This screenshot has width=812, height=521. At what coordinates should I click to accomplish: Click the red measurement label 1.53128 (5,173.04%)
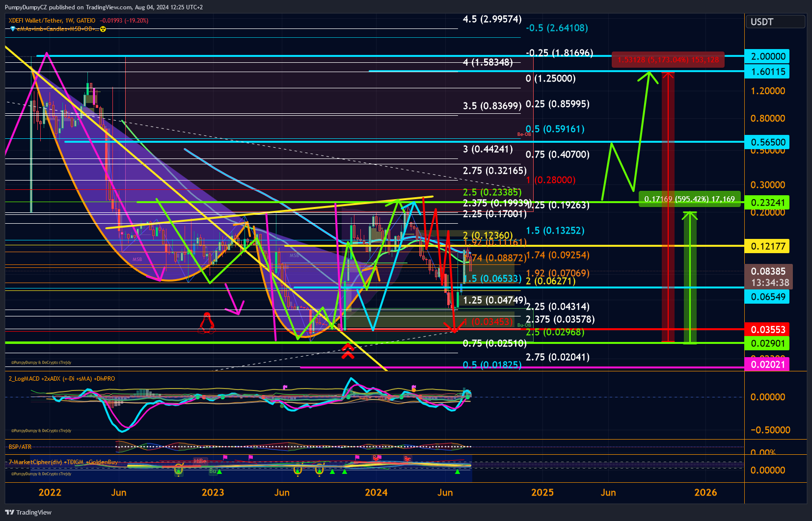pos(668,60)
